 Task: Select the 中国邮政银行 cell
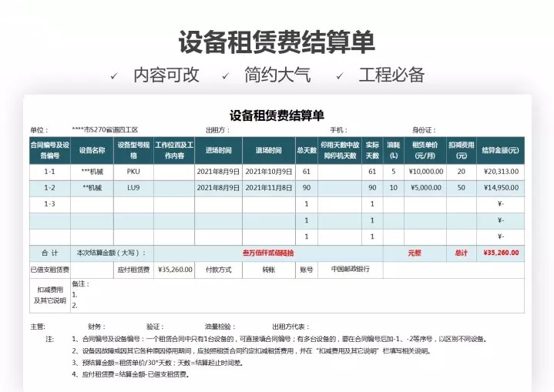[351, 270]
